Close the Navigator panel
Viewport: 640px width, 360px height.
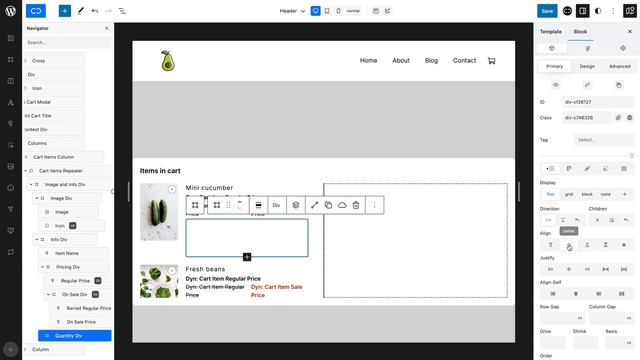pos(107,28)
